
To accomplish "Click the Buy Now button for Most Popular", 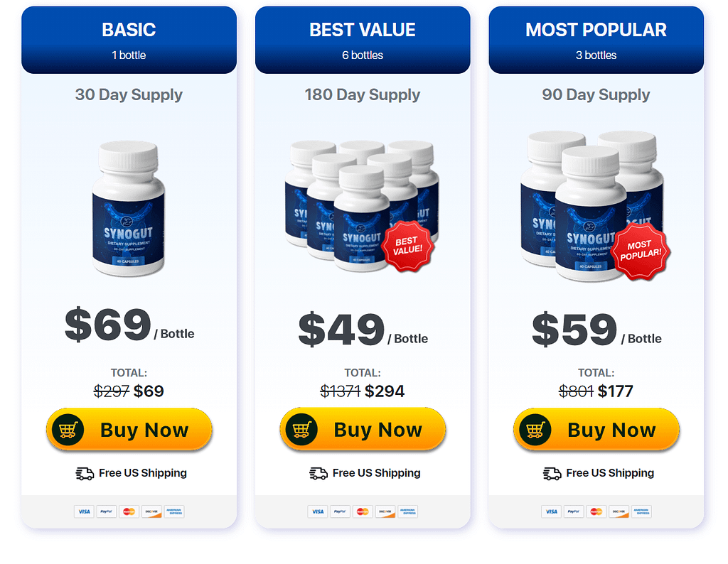I will point(596,430).
